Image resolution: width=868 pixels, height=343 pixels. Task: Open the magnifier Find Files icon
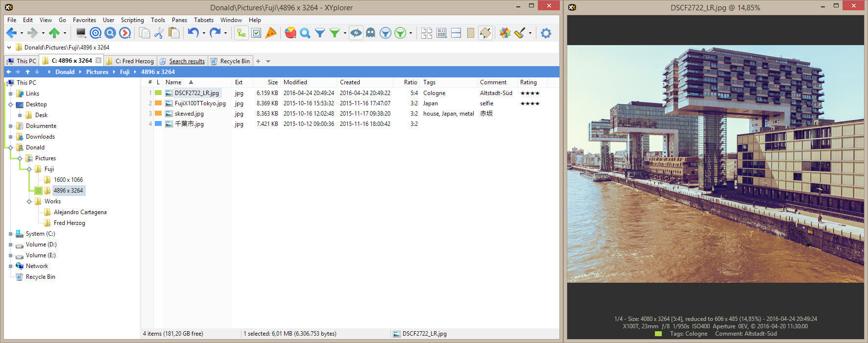[305, 33]
